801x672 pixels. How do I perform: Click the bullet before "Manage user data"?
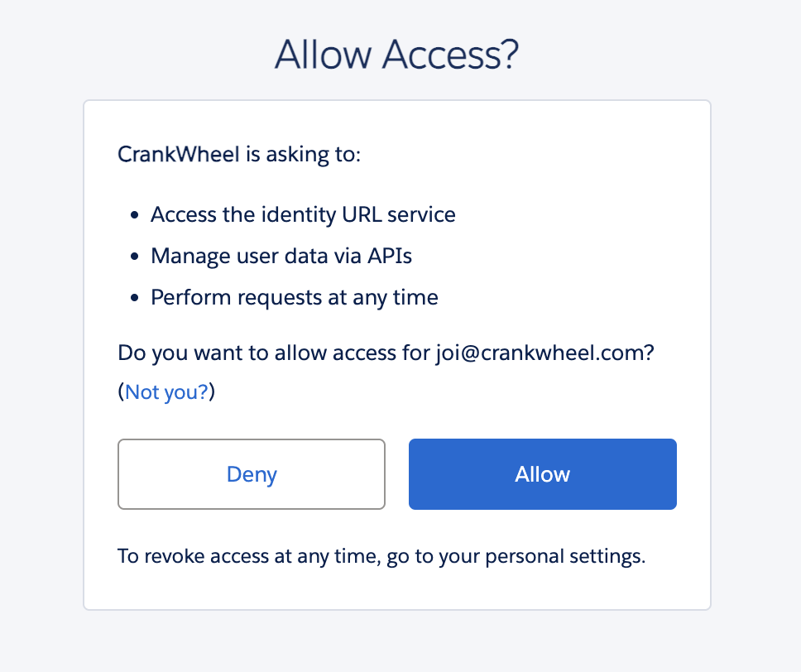135,257
